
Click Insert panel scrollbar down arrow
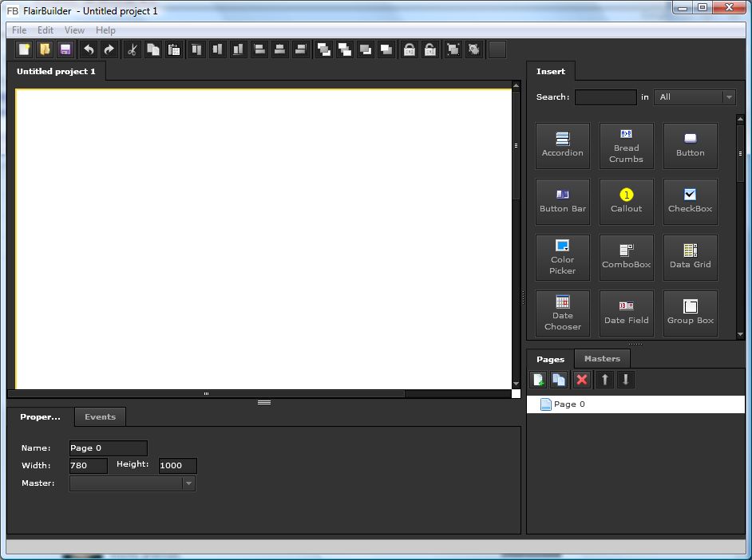click(740, 334)
